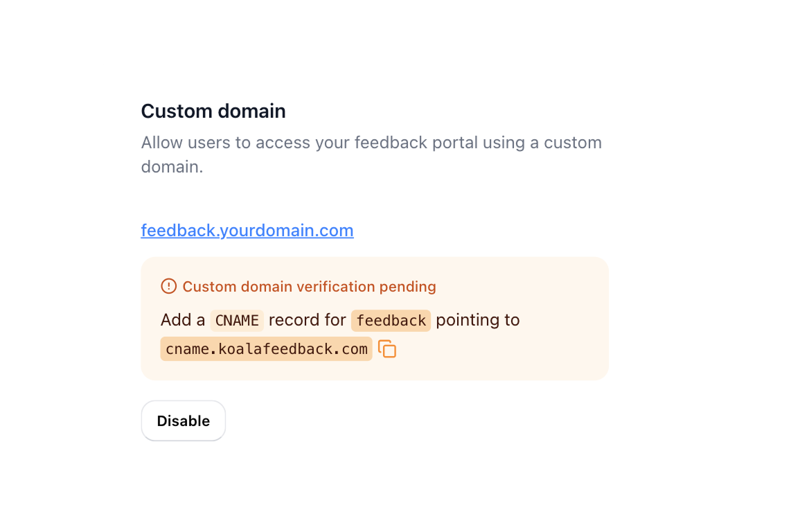
Task: Open the feedback.yourdomain.com link
Action: (247, 230)
